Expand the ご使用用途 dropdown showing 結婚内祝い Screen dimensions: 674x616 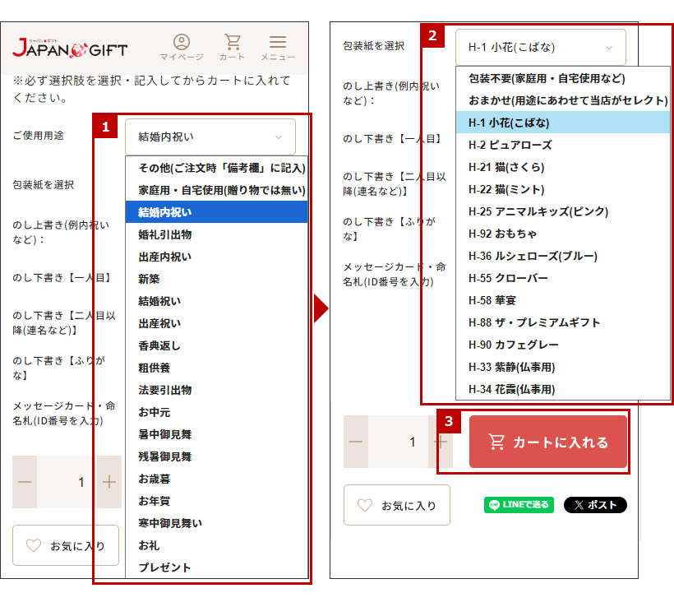click(210, 137)
